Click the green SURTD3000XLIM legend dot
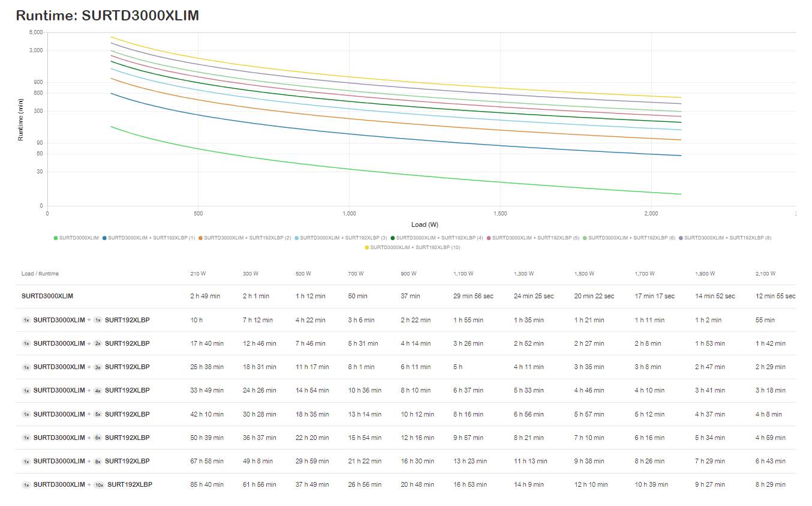 [56, 238]
